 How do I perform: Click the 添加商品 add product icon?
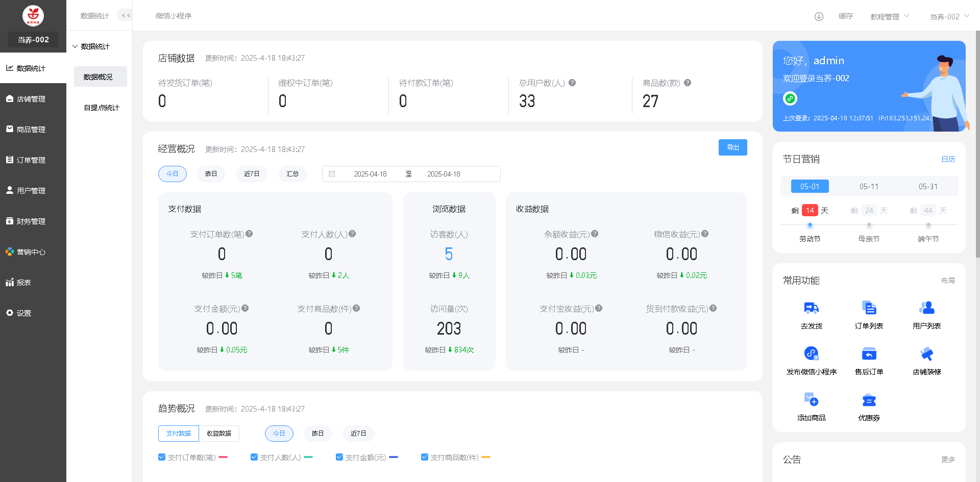(811, 399)
